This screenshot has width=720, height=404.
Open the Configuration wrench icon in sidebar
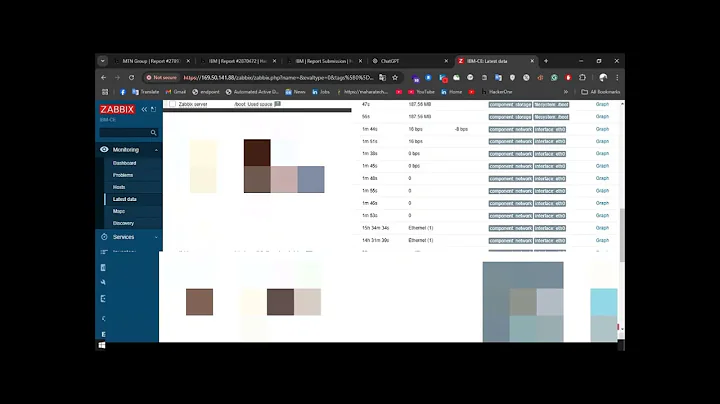pyautogui.click(x=103, y=282)
